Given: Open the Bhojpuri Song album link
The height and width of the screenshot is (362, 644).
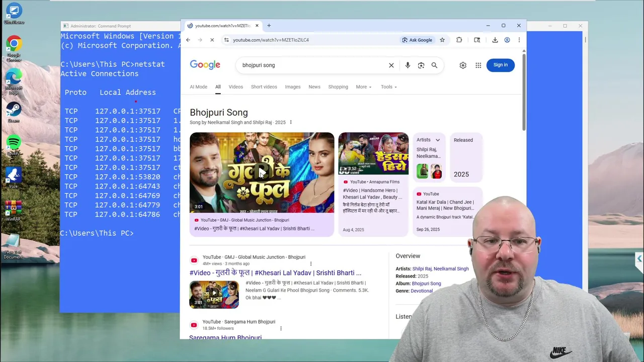Looking at the screenshot, I should coord(426,284).
